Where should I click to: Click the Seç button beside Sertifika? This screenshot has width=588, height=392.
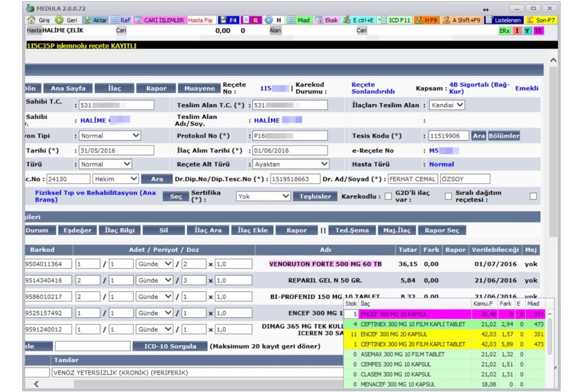(x=175, y=197)
